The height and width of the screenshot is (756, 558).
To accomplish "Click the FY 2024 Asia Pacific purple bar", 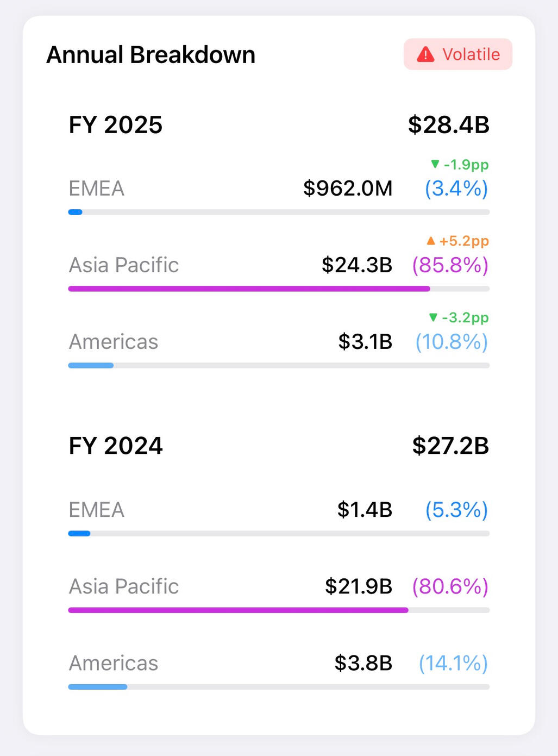I will [238, 610].
